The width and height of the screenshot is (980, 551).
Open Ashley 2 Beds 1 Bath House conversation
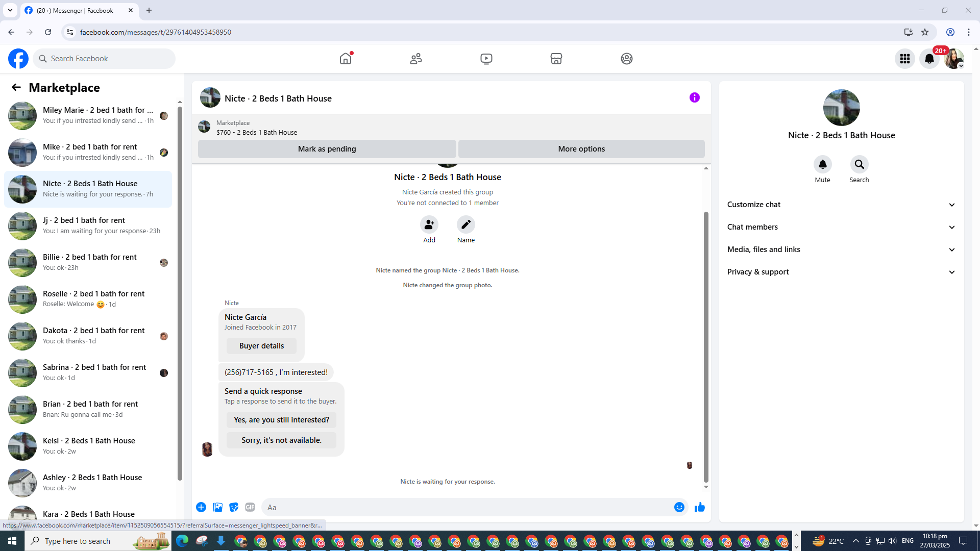tap(88, 483)
